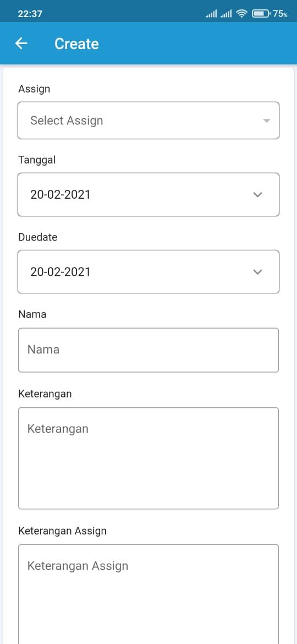Open the Tanggal date field 20-02-2021
This screenshot has height=644, width=297.
[x=148, y=195]
